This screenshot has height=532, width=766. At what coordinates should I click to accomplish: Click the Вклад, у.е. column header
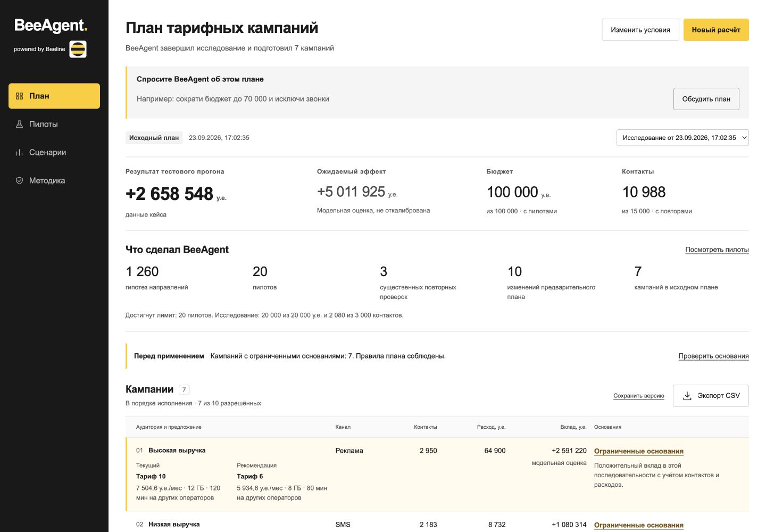tap(573, 427)
